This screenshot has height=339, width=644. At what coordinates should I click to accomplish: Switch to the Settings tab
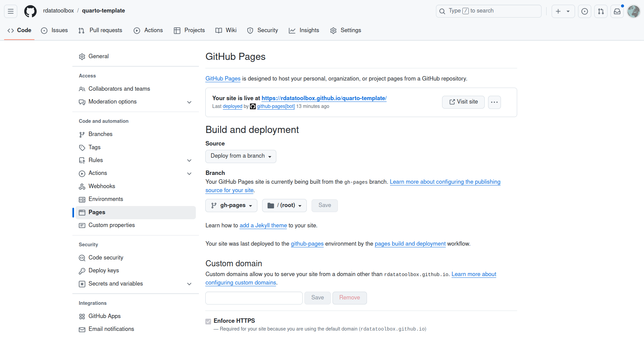tap(346, 30)
